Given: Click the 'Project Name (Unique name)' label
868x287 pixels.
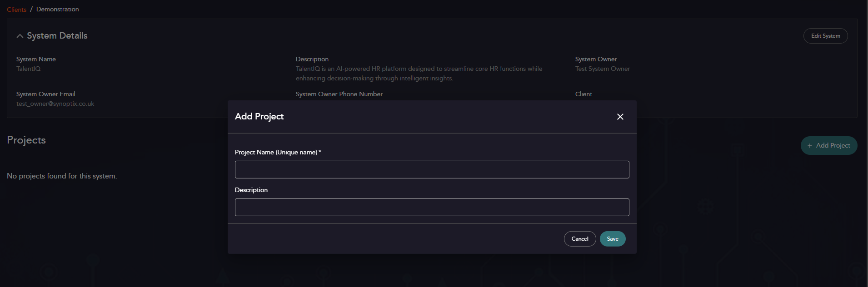Looking at the screenshot, I should 278,152.
